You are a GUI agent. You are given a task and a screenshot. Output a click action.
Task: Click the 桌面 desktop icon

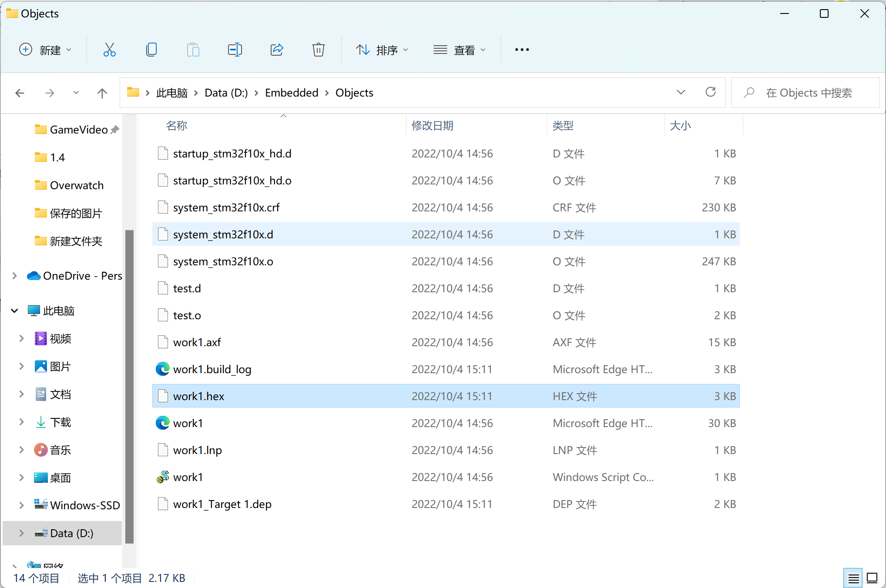[x=41, y=478]
